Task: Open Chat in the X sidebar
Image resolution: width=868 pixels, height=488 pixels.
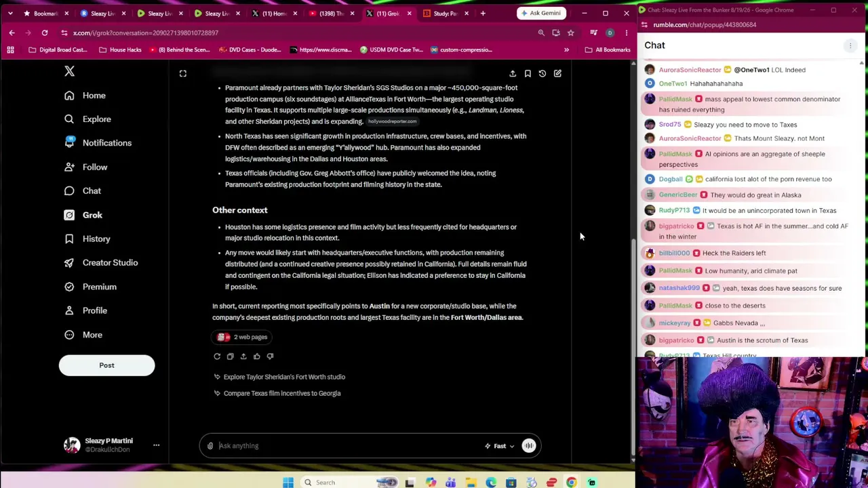Action: pyautogui.click(x=82, y=191)
